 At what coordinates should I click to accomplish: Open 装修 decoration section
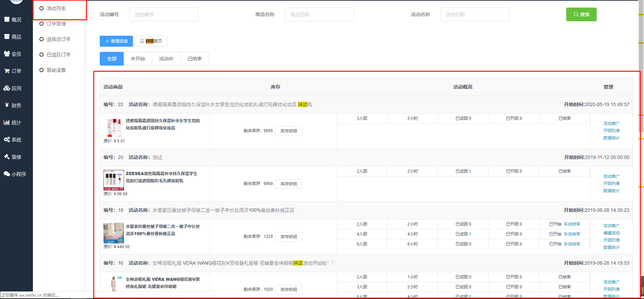13,157
